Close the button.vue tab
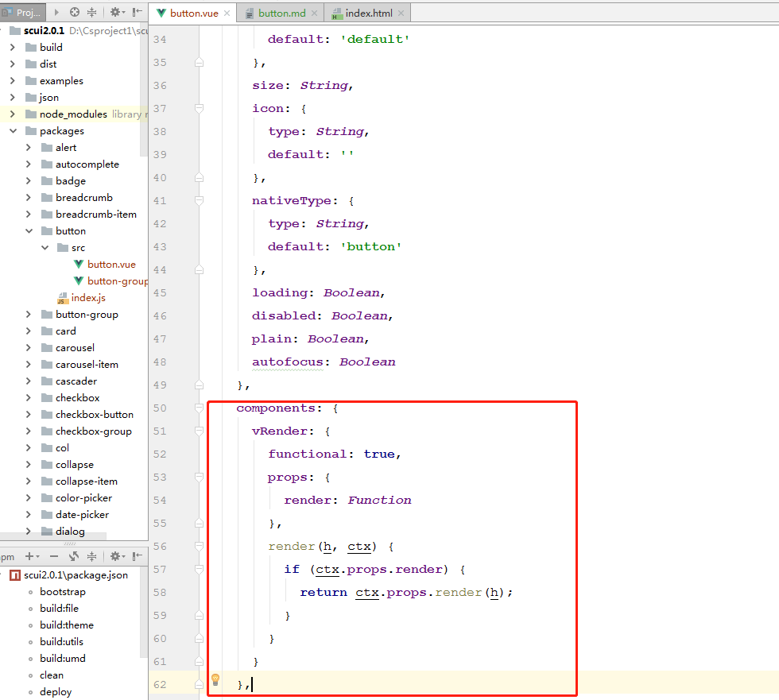This screenshot has width=779, height=700. 227,14
